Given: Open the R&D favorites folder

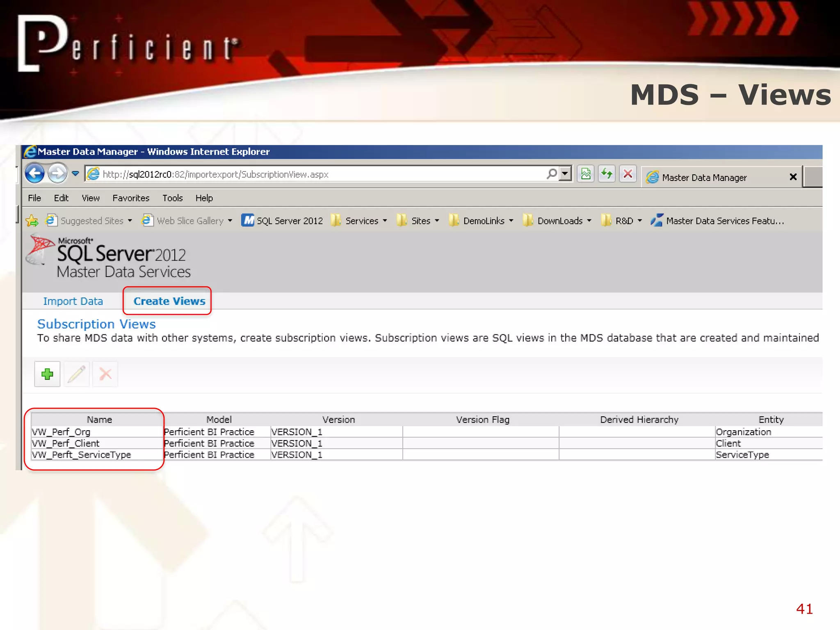Looking at the screenshot, I should 617,221.
